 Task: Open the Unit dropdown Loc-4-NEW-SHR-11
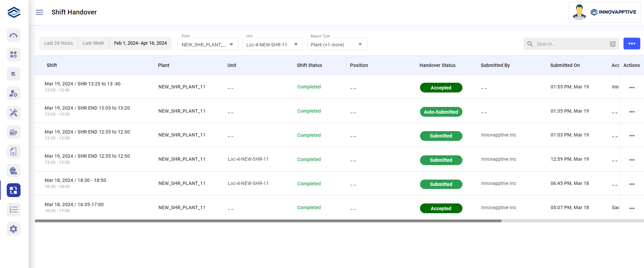pyautogui.click(x=272, y=44)
